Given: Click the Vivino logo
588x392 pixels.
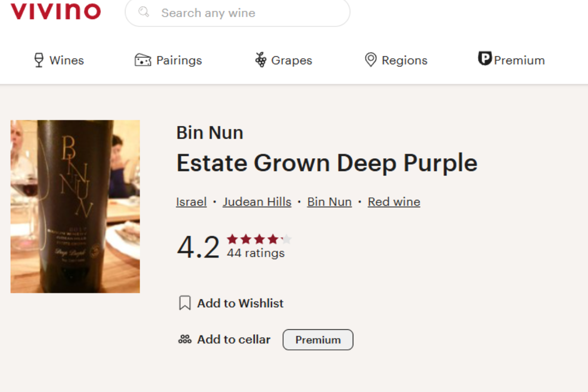Looking at the screenshot, I should click(x=55, y=11).
